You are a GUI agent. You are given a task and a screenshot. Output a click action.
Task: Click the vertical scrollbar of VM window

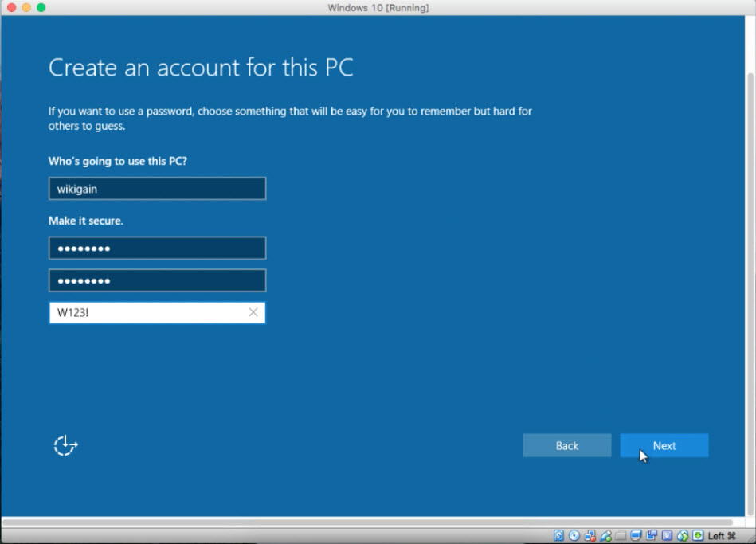click(x=750, y=294)
